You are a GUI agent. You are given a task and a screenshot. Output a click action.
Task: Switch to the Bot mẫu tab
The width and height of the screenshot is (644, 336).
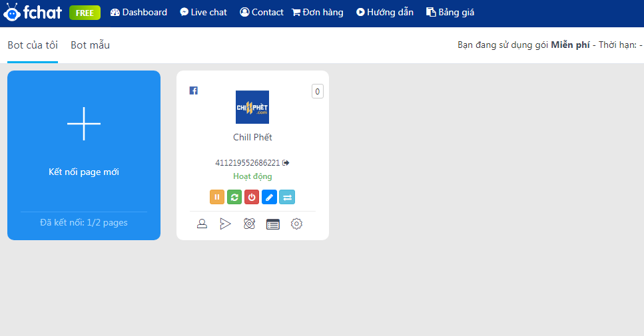pyautogui.click(x=90, y=45)
